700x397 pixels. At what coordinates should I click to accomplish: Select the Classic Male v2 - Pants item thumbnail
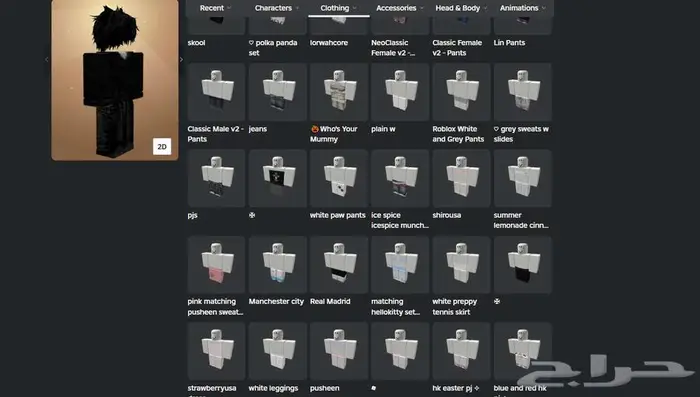(217, 92)
